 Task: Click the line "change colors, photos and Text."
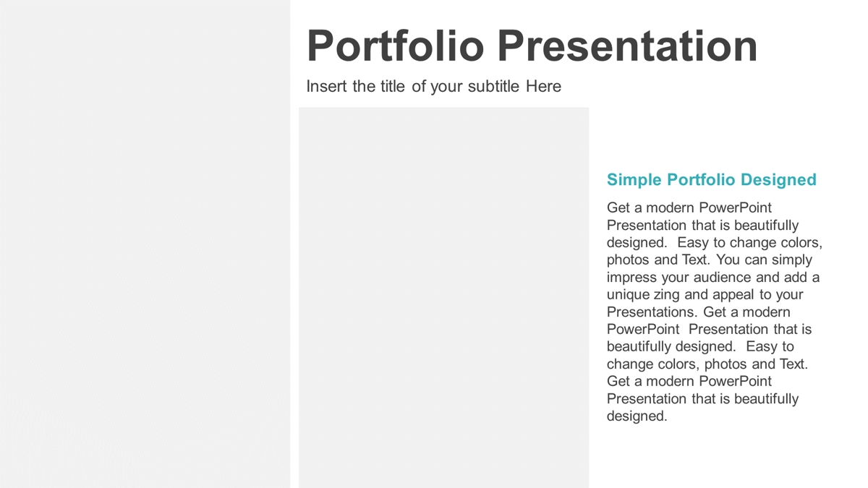[x=707, y=364]
